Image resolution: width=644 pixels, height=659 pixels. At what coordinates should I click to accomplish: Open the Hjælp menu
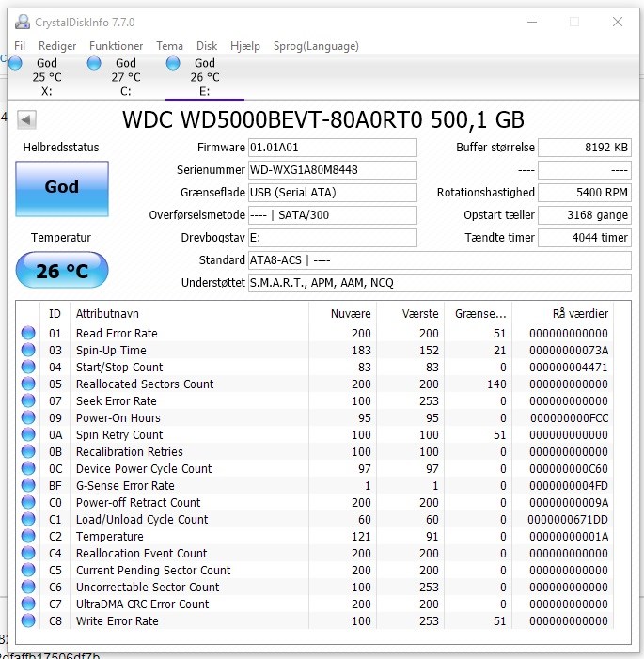coord(245,46)
